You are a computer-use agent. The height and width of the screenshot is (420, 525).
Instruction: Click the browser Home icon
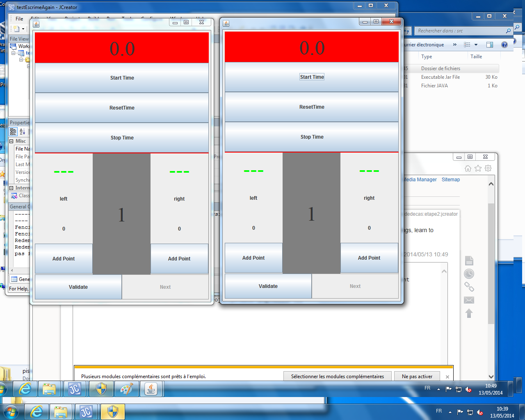point(468,168)
